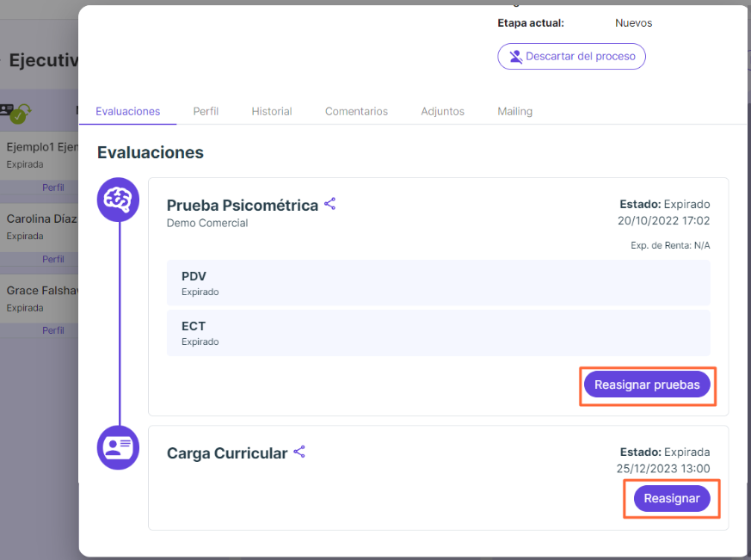Click the Demo Comercial subtitle
Image resolution: width=751 pixels, height=560 pixels.
click(x=207, y=224)
